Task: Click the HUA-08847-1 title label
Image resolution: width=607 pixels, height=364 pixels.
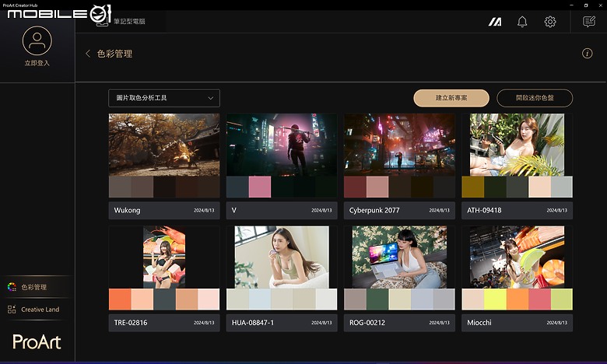Action: 252,323
